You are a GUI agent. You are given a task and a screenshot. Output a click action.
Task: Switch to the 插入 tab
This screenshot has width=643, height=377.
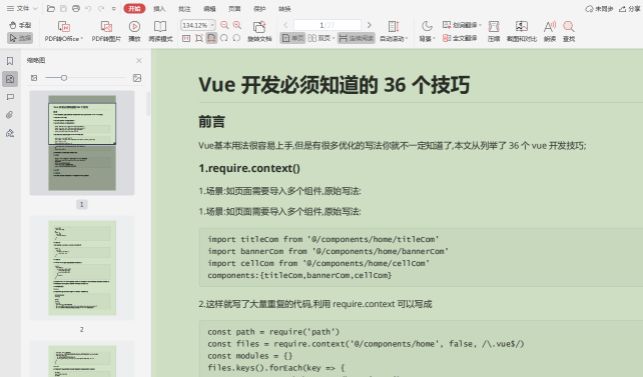click(x=159, y=9)
